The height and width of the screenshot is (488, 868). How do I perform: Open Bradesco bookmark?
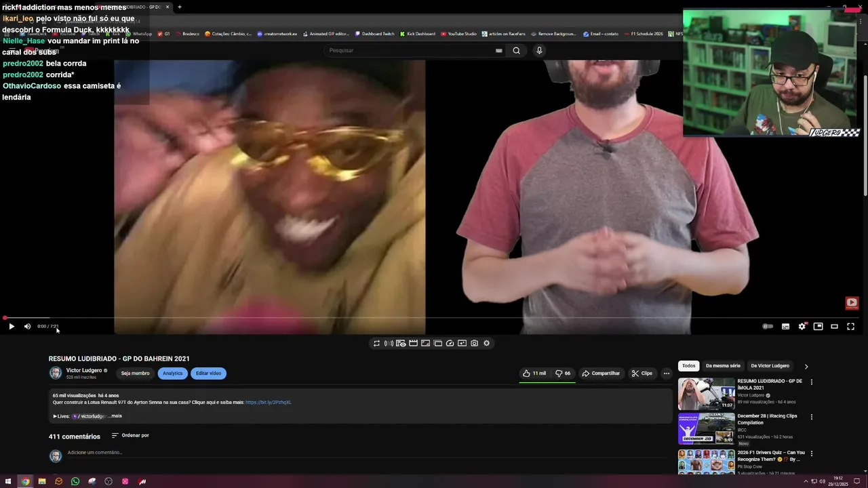pos(187,34)
